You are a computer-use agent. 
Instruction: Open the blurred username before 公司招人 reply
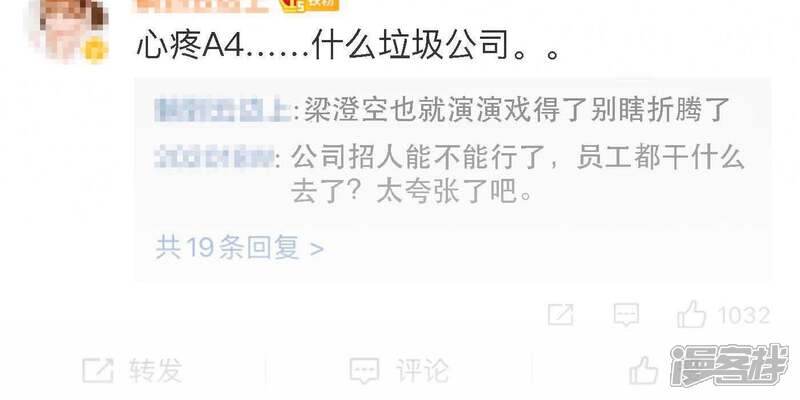(x=214, y=158)
